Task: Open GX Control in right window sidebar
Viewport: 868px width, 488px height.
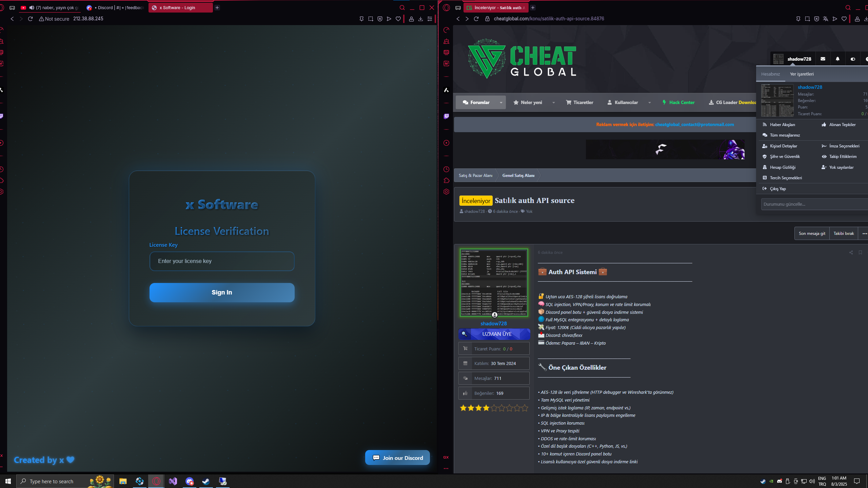Action: [x=446, y=30]
